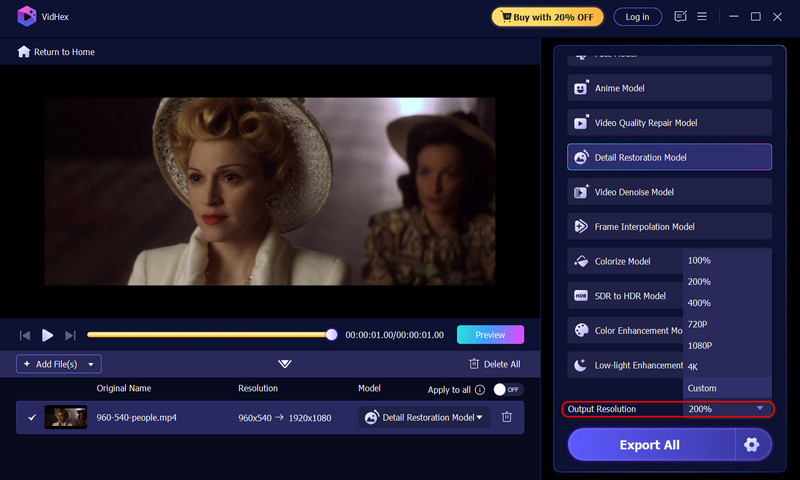Select 100% output resolution option
The height and width of the screenshot is (480, 800).
click(x=727, y=260)
